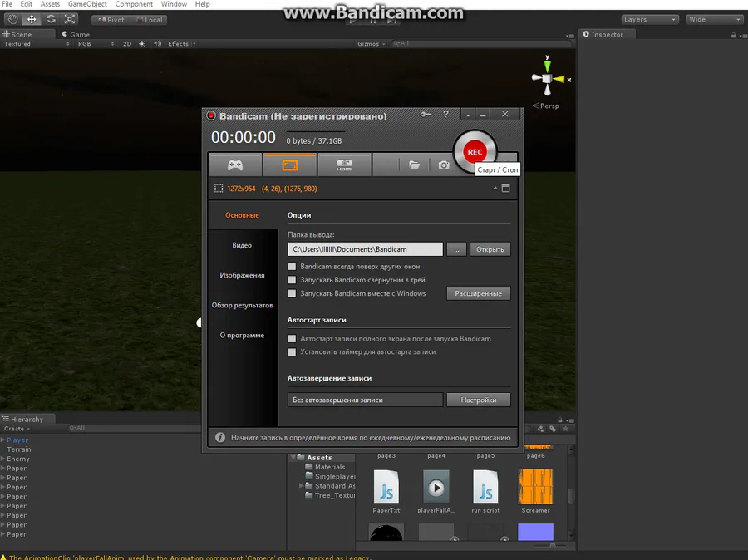Enable Bandicam always on top checkbox

[292, 266]
